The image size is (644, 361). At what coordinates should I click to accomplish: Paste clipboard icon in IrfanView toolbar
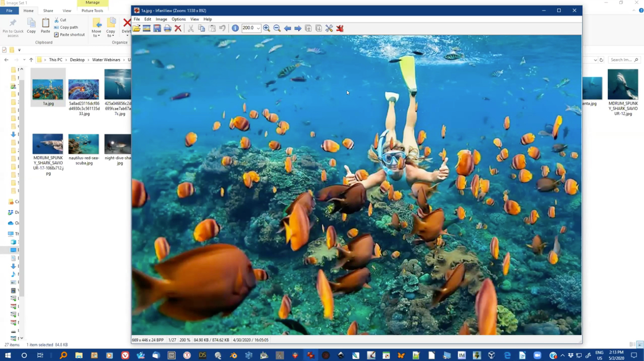[212, 28]
